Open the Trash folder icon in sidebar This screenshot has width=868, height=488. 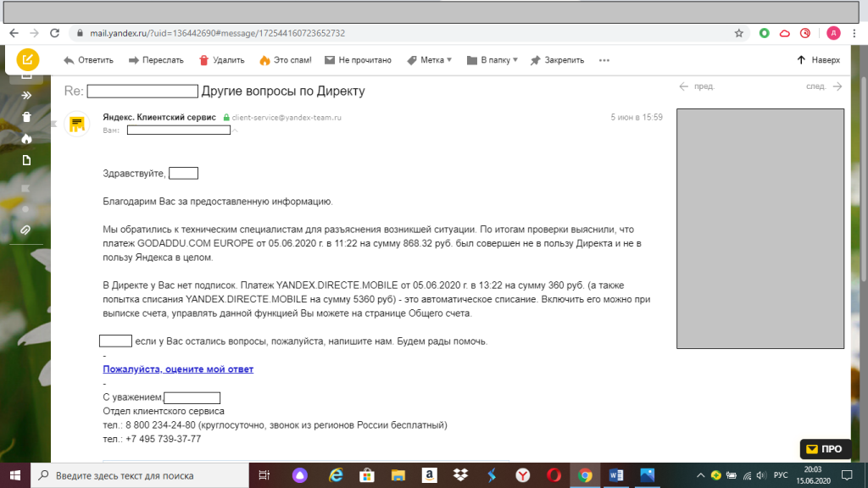26,117
